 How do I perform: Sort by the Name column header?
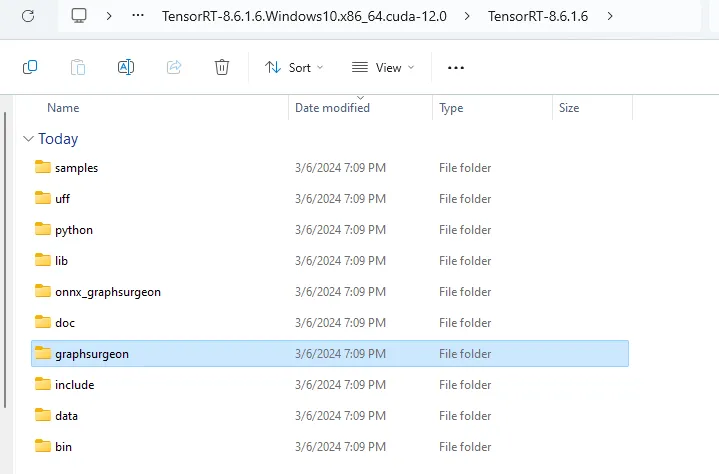pyautogui.click(x=63, y=108)
